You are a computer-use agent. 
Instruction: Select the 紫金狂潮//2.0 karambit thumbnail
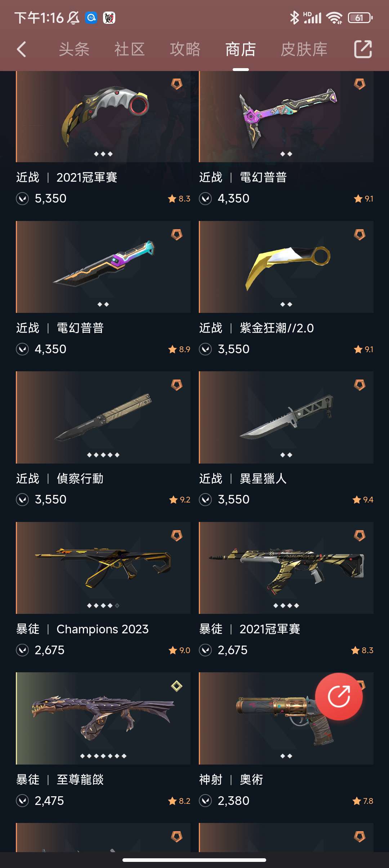[x=286, y=267]
